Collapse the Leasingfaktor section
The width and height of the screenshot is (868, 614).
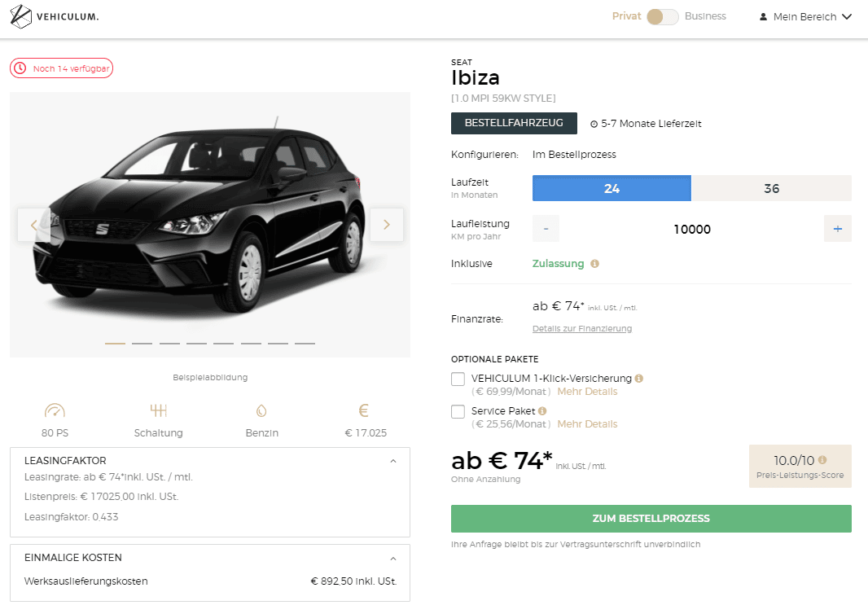point(393,461)
